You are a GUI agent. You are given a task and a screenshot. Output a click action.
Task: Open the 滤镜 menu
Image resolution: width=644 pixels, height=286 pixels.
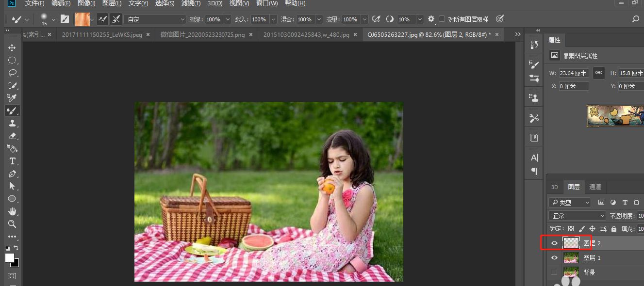click(190, 3)
